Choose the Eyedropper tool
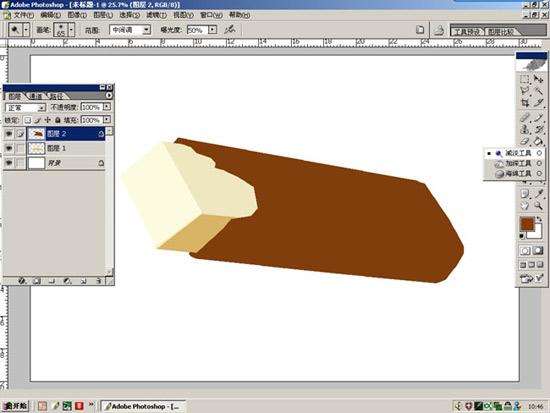550x413 pixels. coord(538,194)
